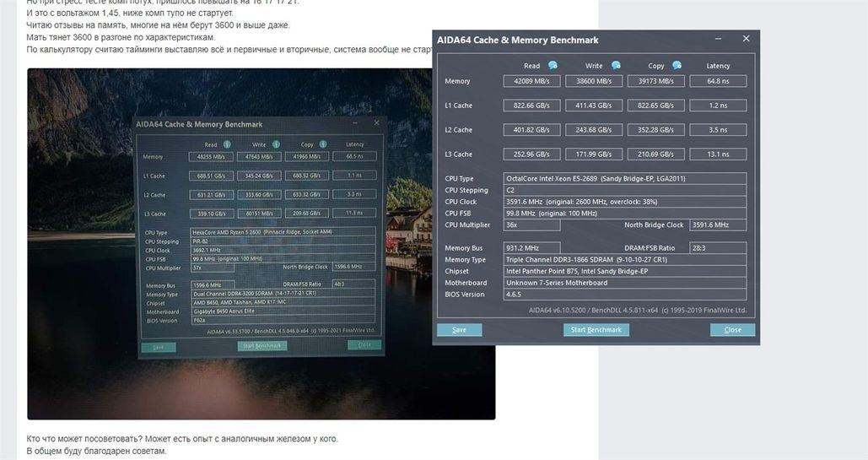This screenshot has width=868, height=460.
Task: Click Memory Latency value 64.8 ns
Action: tap(718, 81)
